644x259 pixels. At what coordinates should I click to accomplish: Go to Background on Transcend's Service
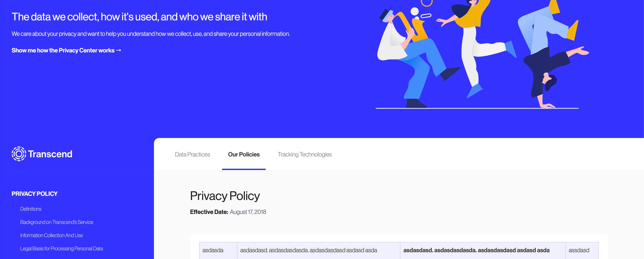(x=57, y=222)
